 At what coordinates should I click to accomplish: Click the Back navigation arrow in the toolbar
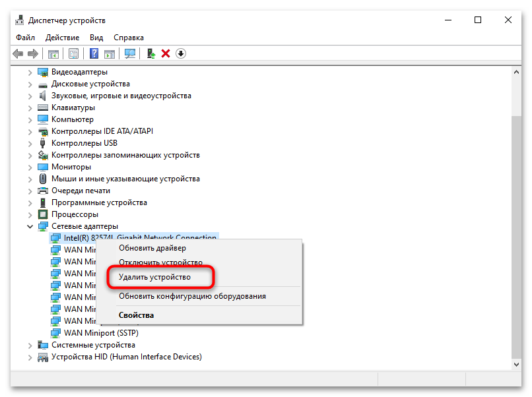click(17, 53)
